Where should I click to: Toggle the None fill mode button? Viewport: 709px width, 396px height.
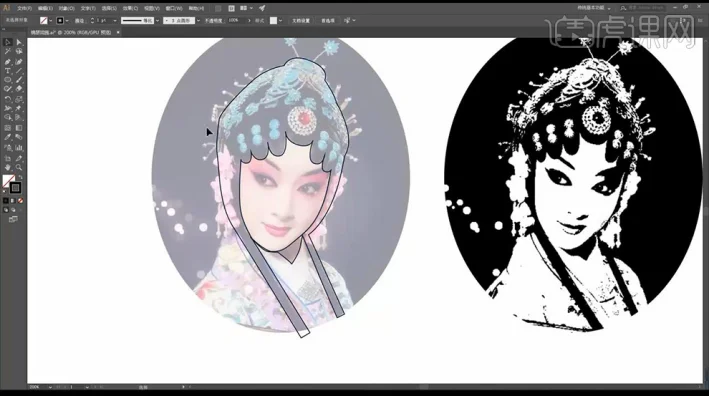pyautogui.click(x=20, y=200)
